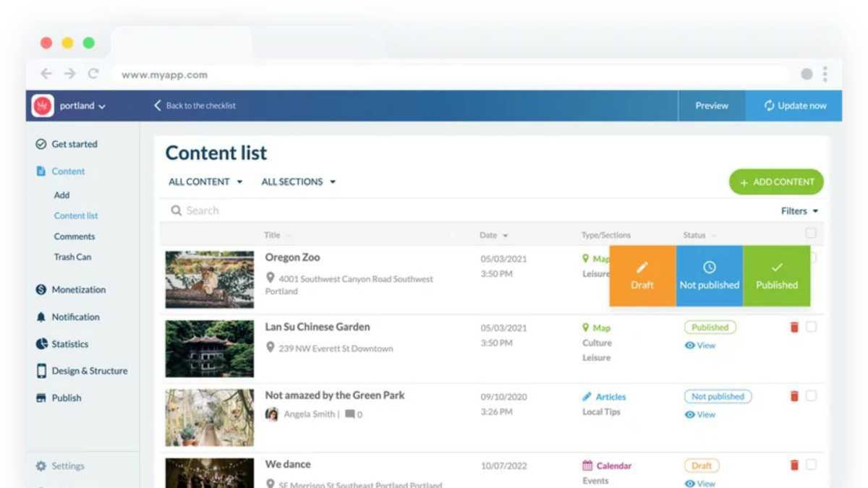The width and height of the screenshot is (868, 488).
Task: Click the browser reload icon
Action: tap(93, 74)
